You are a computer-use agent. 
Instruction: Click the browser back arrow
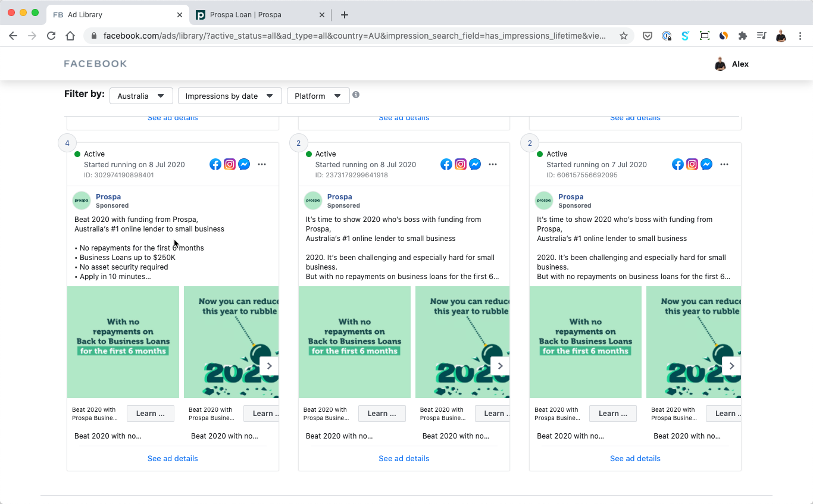[13, 36]
